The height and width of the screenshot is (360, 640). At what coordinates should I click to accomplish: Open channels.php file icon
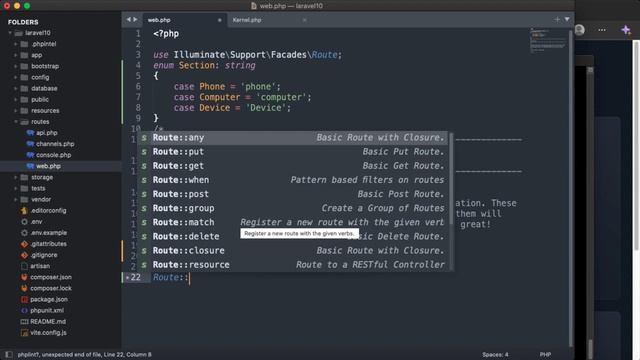coord(30,144)
